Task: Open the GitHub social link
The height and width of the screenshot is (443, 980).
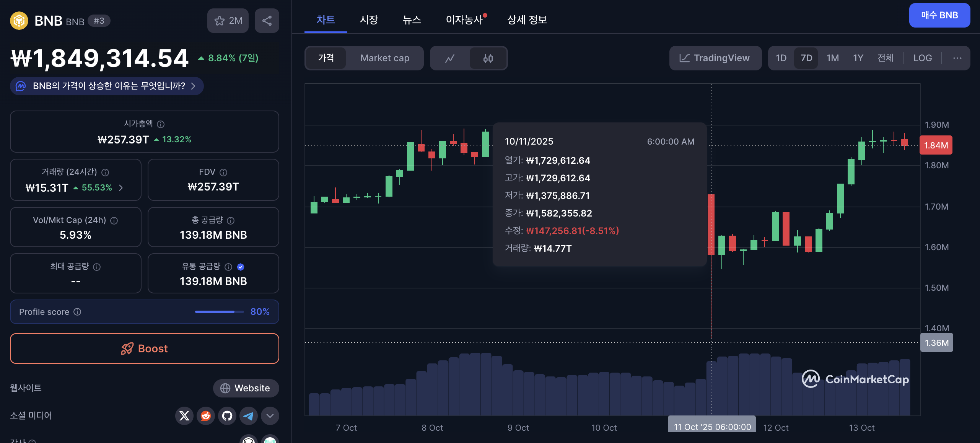Action: click(227, 415)
